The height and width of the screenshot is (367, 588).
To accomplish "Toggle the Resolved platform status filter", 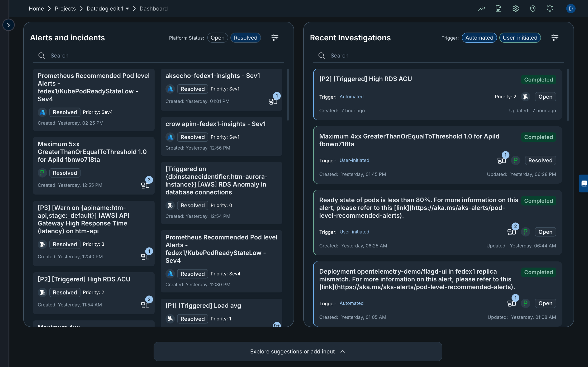I will click(x=245, y=38).
